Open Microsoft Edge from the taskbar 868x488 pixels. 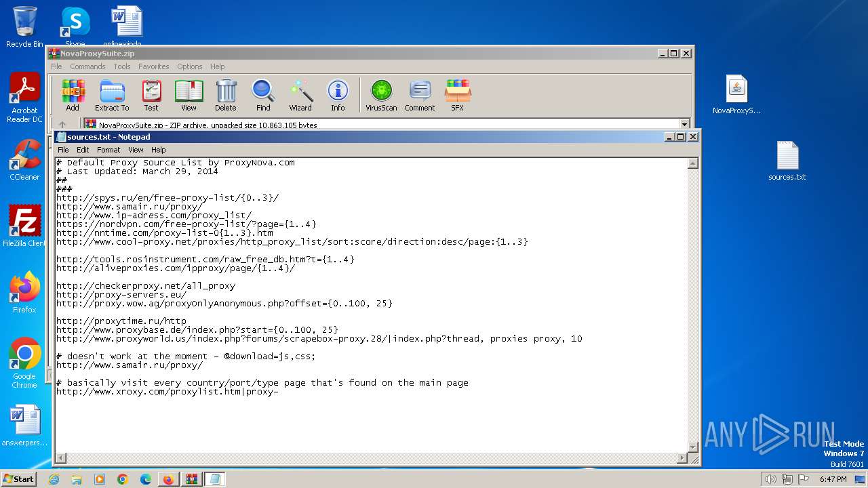(145, 479)
